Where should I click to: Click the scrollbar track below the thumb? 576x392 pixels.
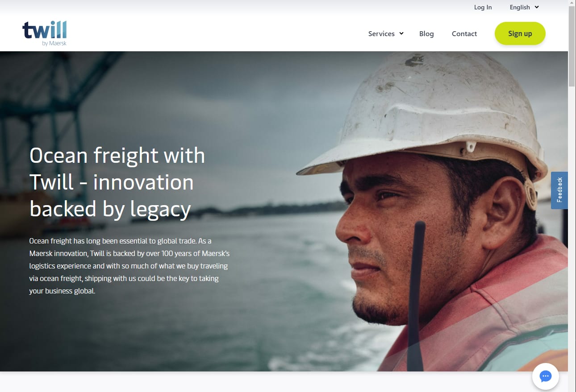click(572, 236)
